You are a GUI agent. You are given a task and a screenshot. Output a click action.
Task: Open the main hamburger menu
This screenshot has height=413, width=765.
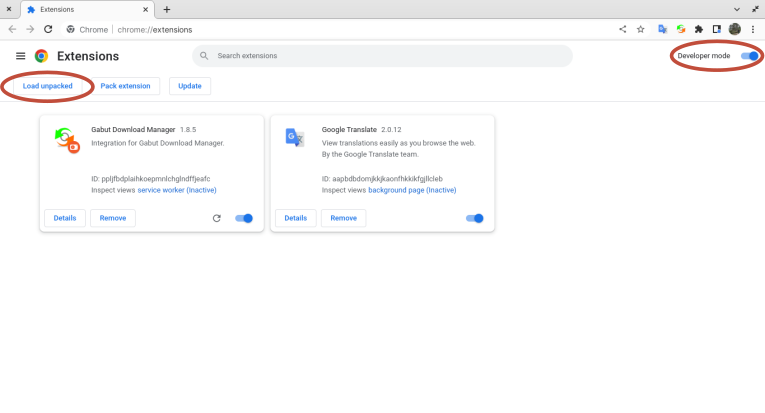tap(20, 56)
